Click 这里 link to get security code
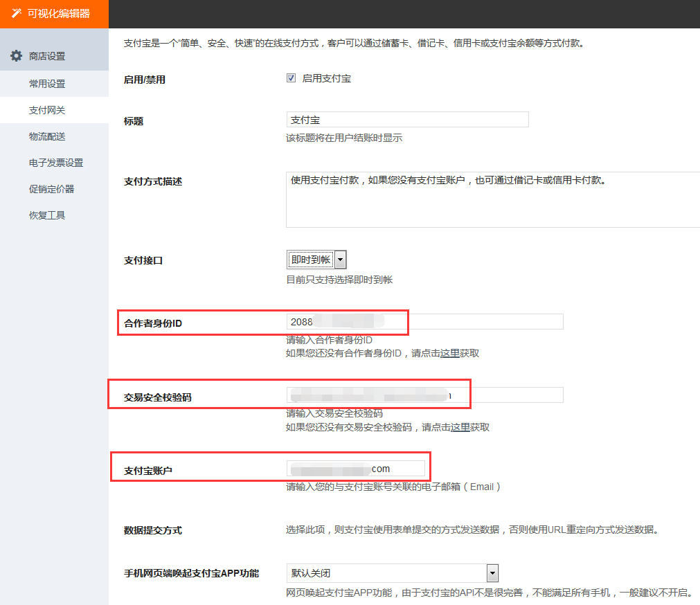 (460, 427)
